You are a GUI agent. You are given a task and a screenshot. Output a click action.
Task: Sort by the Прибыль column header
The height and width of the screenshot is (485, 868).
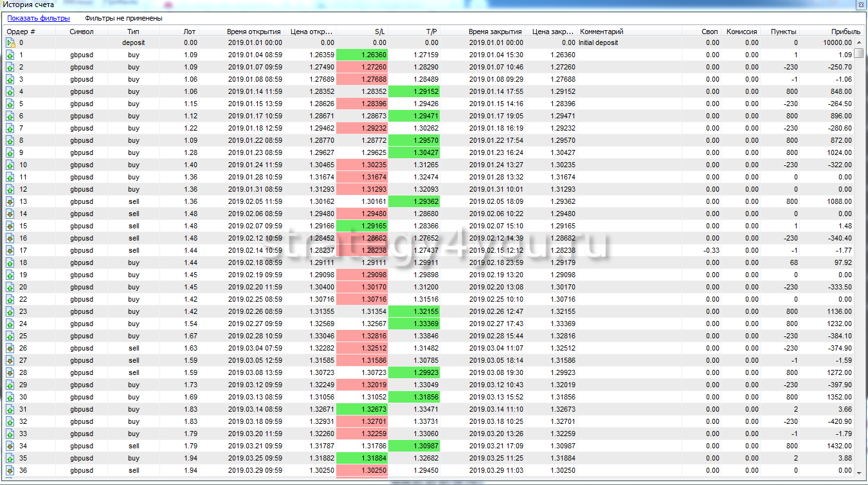(x=845, y=32)
